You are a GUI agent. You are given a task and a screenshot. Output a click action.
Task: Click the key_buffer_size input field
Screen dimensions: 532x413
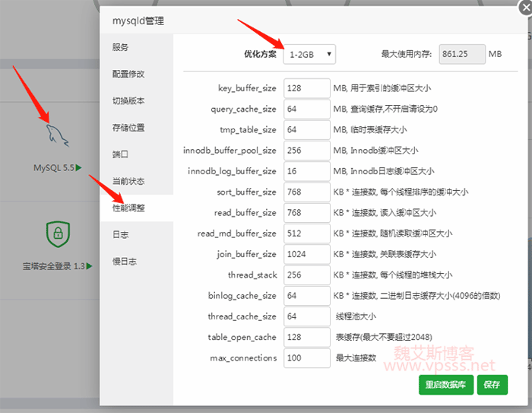306,88
